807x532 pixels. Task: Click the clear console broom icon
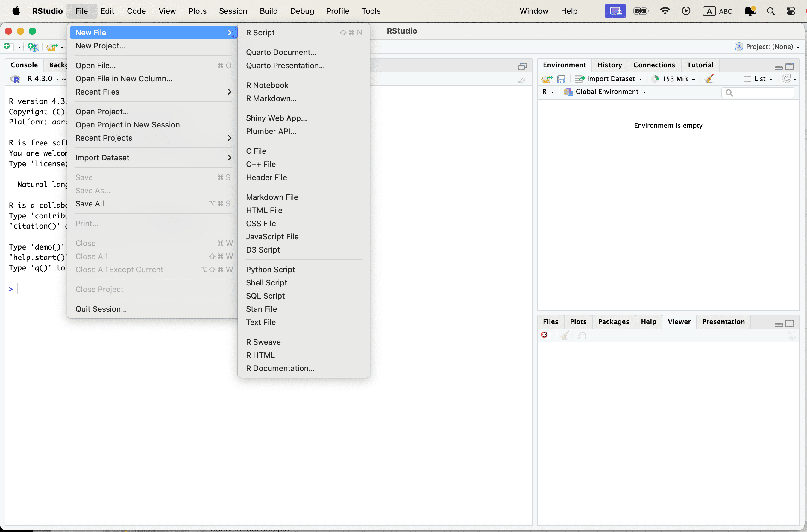(523, 79)
